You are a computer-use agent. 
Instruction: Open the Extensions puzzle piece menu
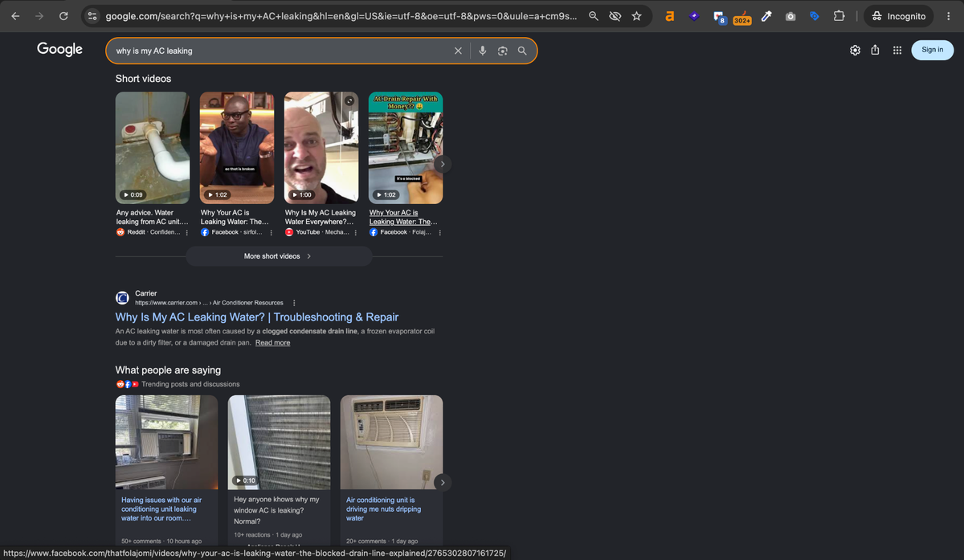pyautogui.click(x=839, y=16)
